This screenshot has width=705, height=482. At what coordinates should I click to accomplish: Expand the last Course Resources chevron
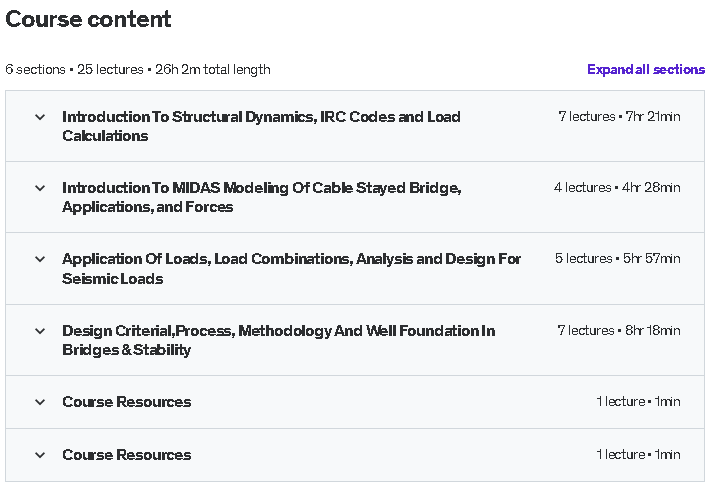tap(40, 455)
